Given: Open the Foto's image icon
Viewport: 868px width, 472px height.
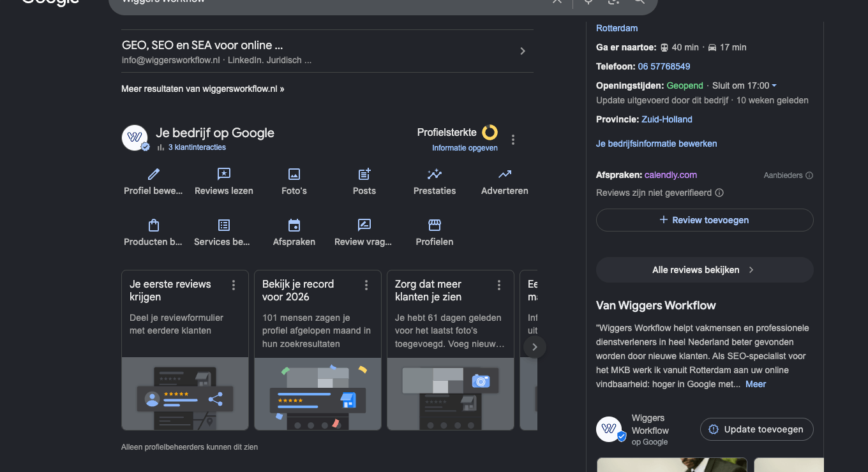Looking at the screenshot, I should (294, 174).
